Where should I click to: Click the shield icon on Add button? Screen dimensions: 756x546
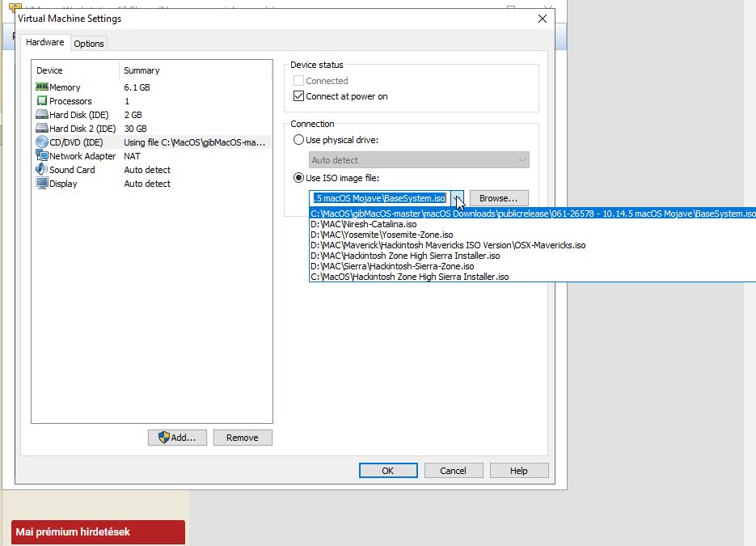(164, 438)
